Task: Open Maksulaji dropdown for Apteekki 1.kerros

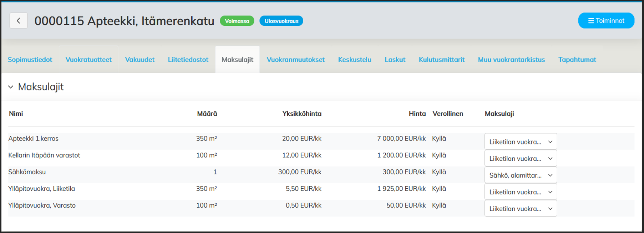Action: [x=520, y=142]
